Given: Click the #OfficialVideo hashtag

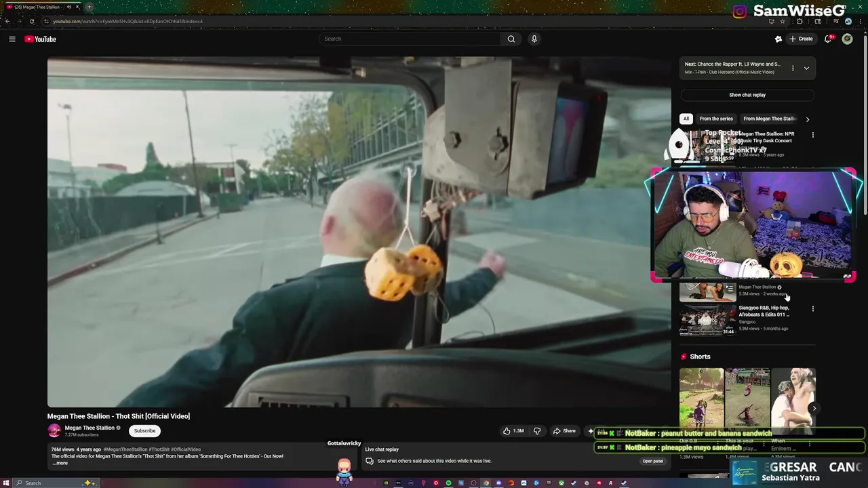Looking at the screenshot, I should tap(186, 449).
